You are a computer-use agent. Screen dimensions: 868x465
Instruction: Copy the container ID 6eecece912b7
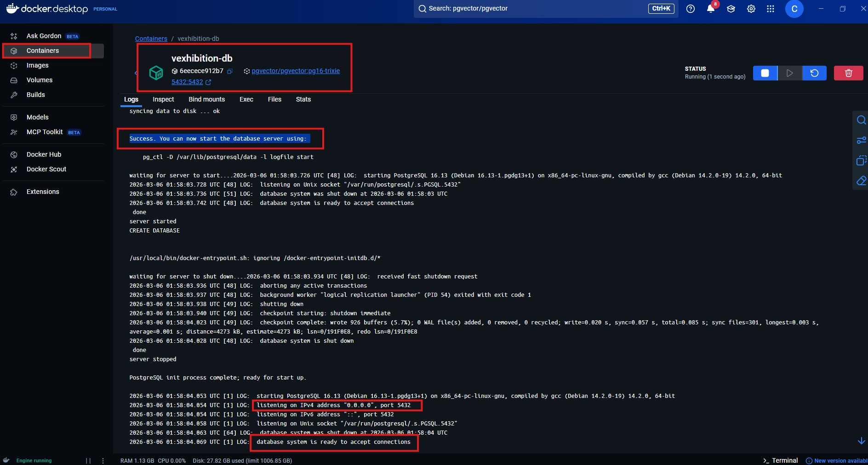230,71
